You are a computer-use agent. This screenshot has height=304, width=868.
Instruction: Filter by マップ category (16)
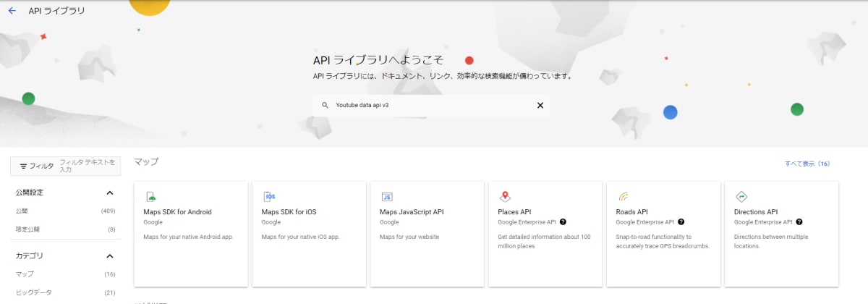coord(65,274)
